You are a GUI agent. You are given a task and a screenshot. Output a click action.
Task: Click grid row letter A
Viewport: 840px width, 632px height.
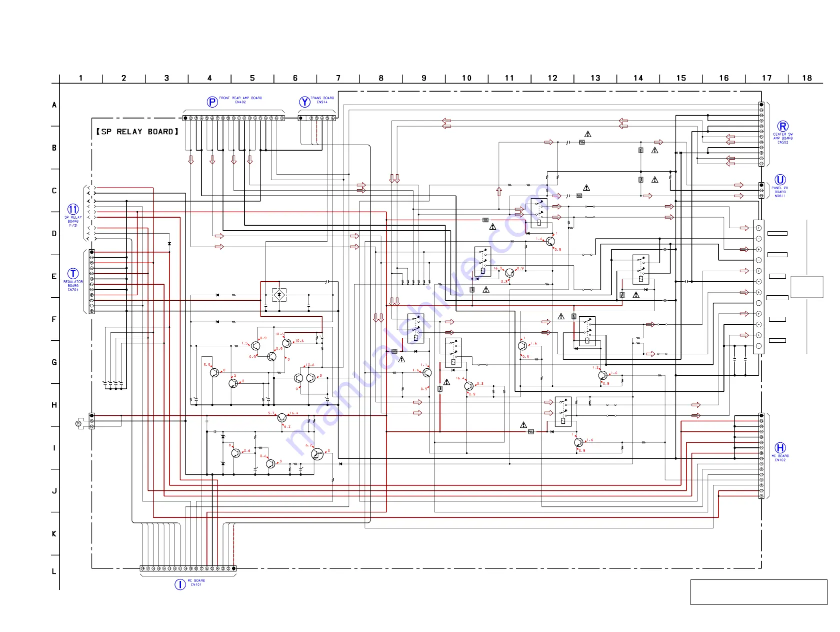tap(54, 105)
